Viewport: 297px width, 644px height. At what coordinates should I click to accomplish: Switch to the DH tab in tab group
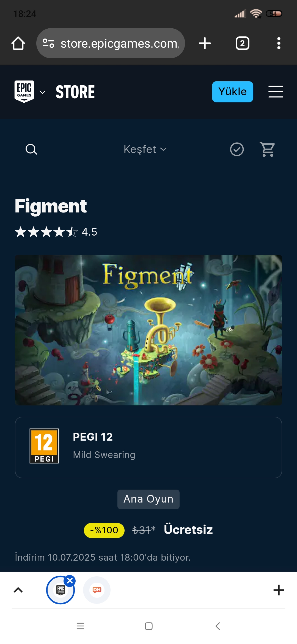(97, 590)
